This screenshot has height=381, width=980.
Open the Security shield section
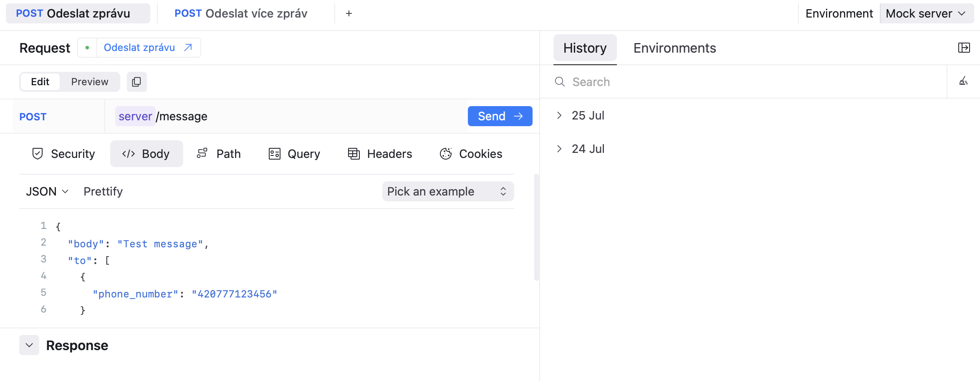pos(63,154)
